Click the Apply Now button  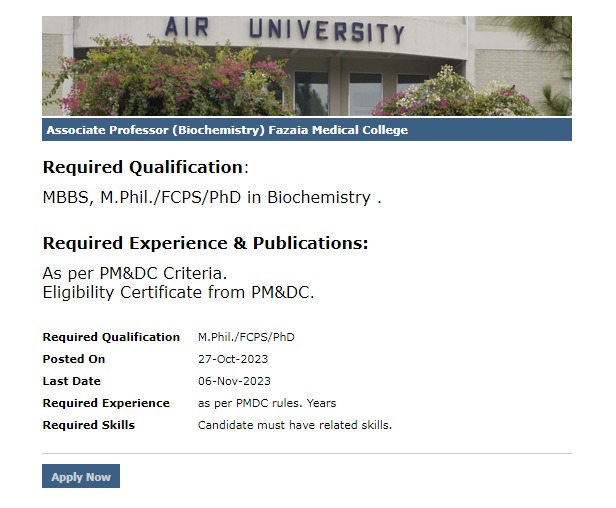pyautogui.click(x=81, y=477)
